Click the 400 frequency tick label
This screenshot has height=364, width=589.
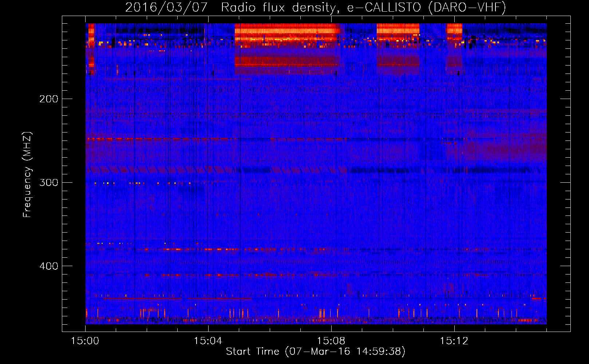pyautogui.click(x=49, y=266)
